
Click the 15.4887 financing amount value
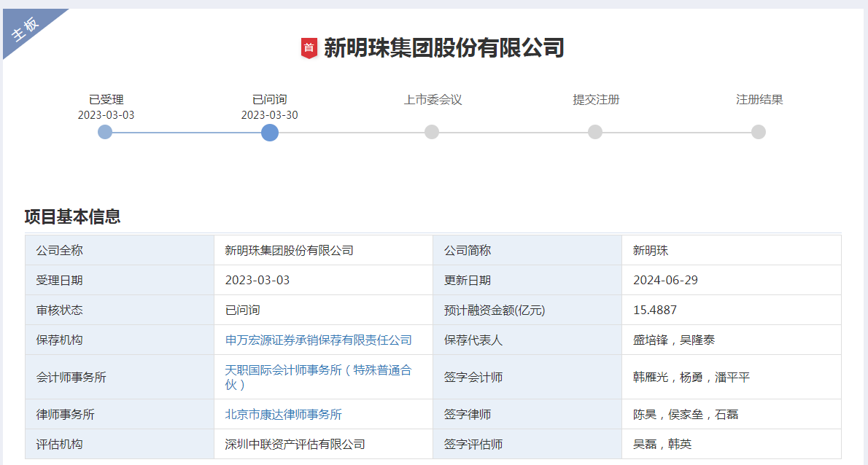point(655,310)
